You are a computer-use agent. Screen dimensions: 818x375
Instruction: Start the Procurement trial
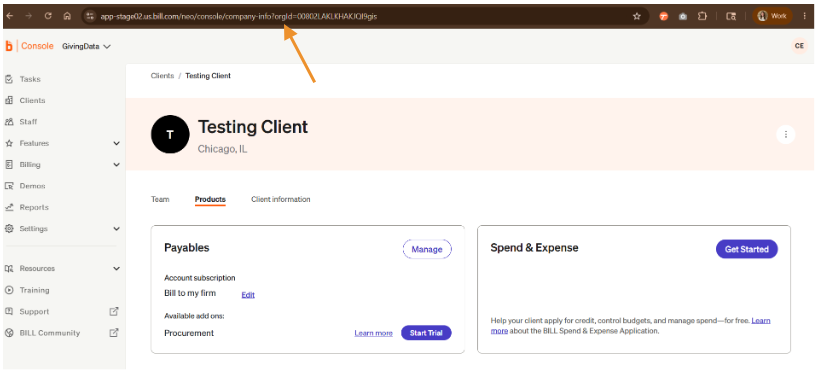(426, 333)
